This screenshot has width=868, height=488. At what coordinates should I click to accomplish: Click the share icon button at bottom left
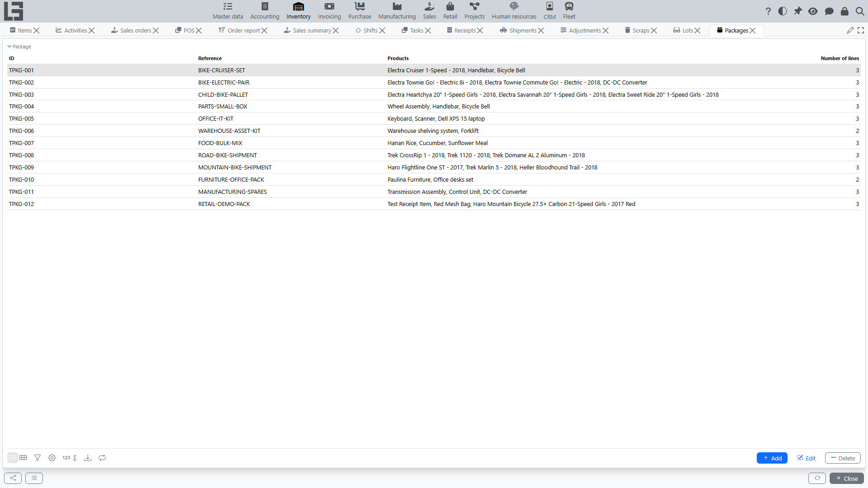[x=13, y=478]
